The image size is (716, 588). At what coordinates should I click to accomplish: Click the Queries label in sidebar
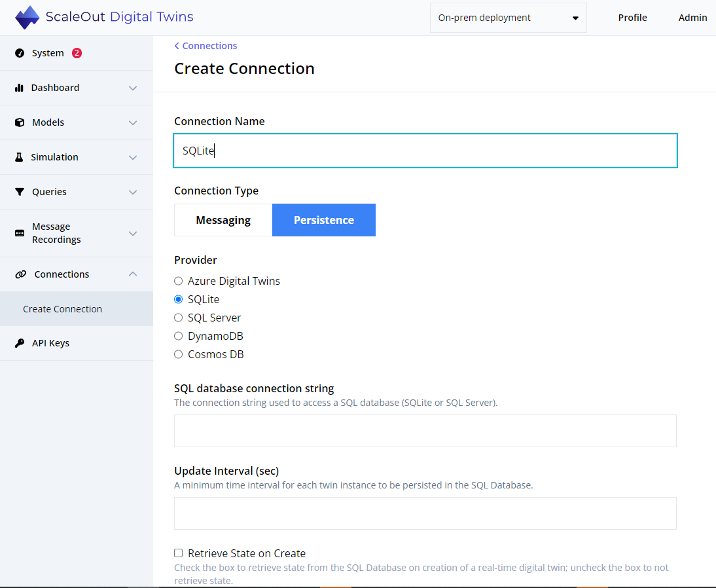tap(49, 192)
